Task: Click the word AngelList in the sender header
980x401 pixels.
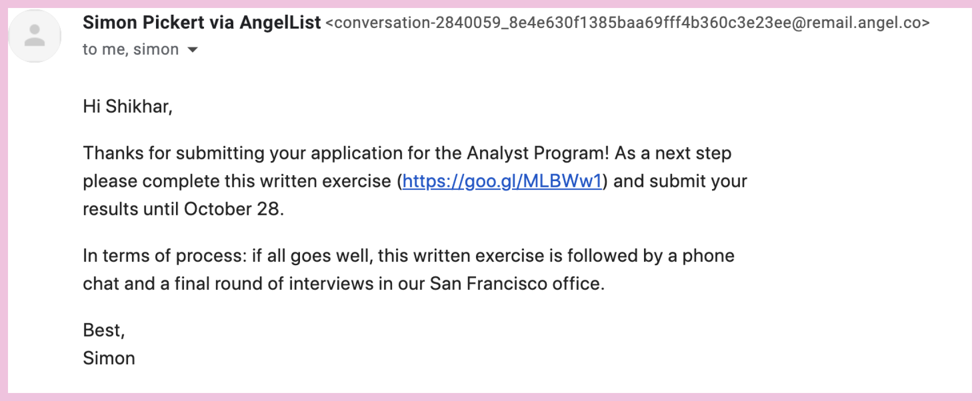Action: (280, 22)
